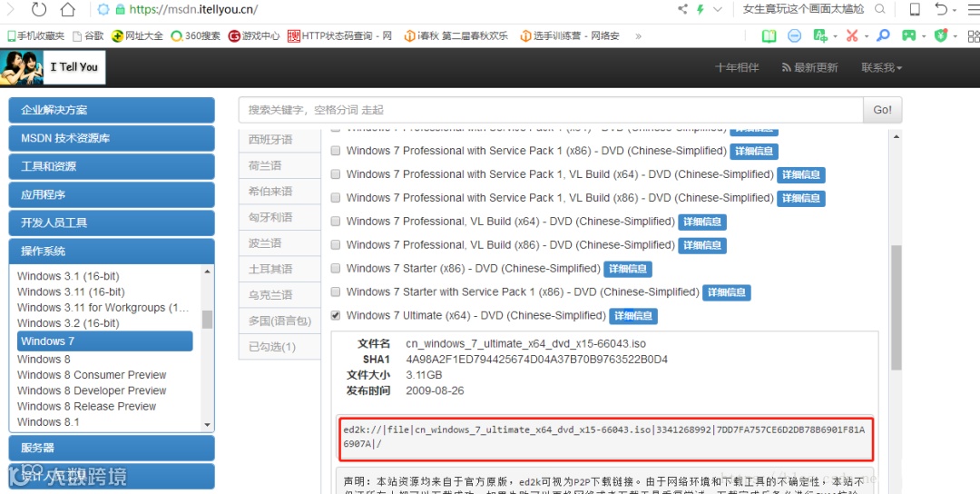Expand 工具和资源 category
This screenshot has height=494, width=980.
(112, 166)
